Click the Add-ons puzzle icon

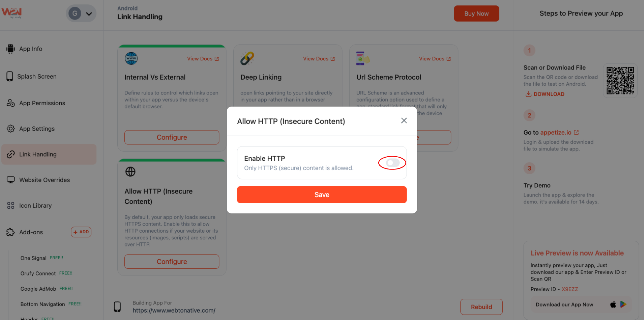coord(11,232)
